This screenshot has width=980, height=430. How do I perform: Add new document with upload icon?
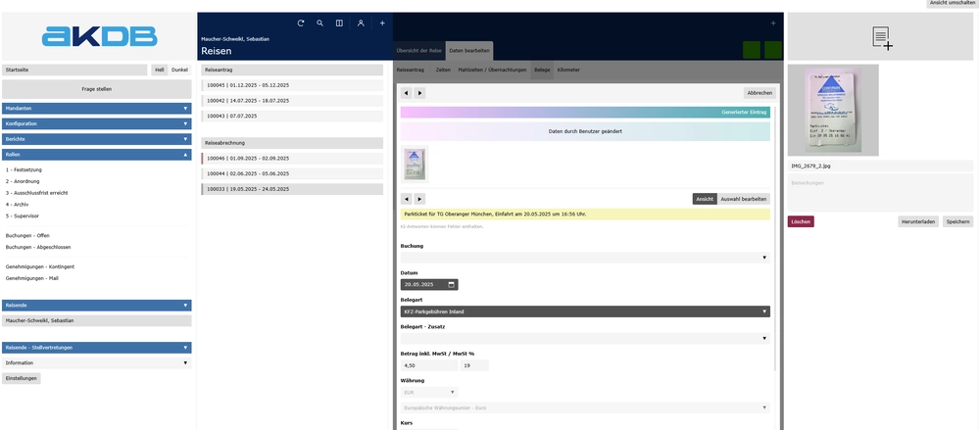click(881, 38)
